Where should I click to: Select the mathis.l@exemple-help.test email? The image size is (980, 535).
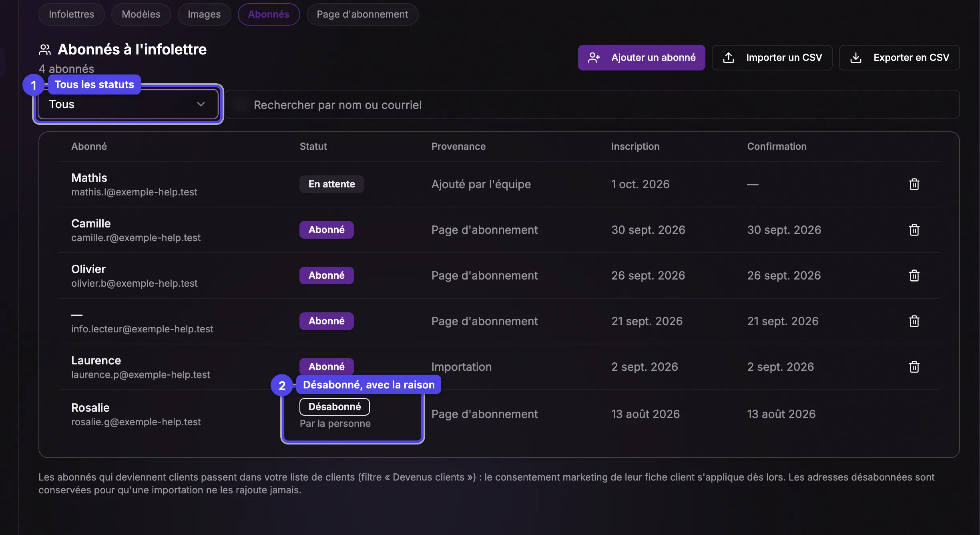click(x=134, y=192)
